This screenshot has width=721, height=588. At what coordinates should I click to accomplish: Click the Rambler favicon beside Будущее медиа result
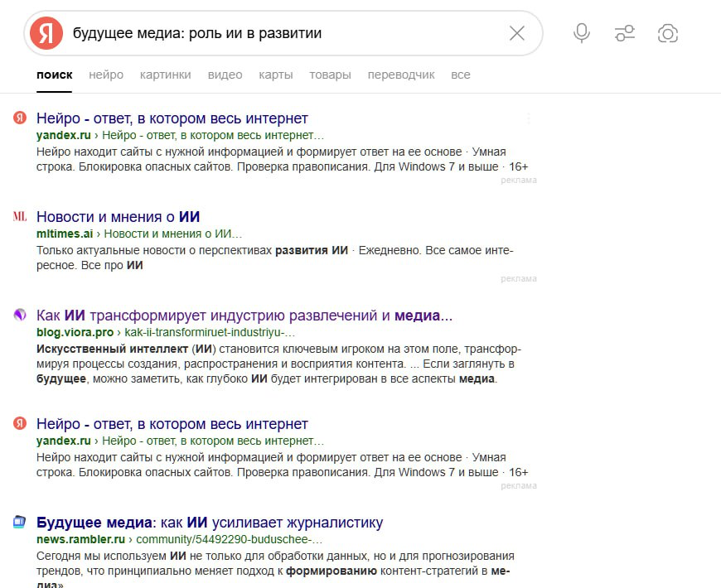[20, 522]
